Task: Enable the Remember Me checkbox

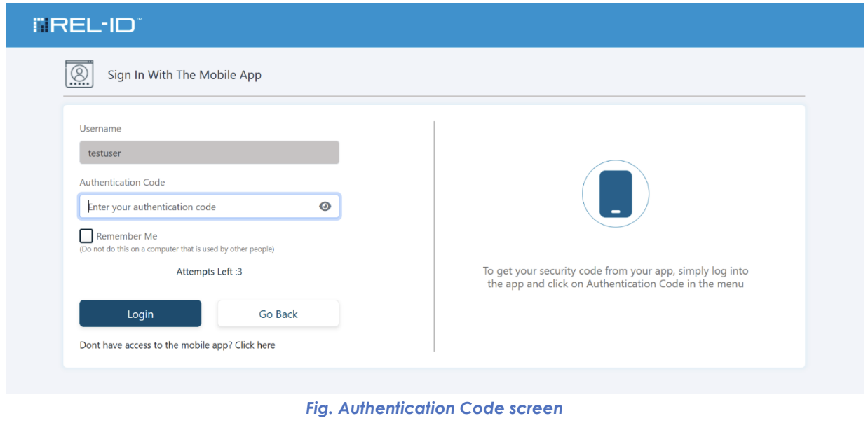Action: tap(86, 236)
